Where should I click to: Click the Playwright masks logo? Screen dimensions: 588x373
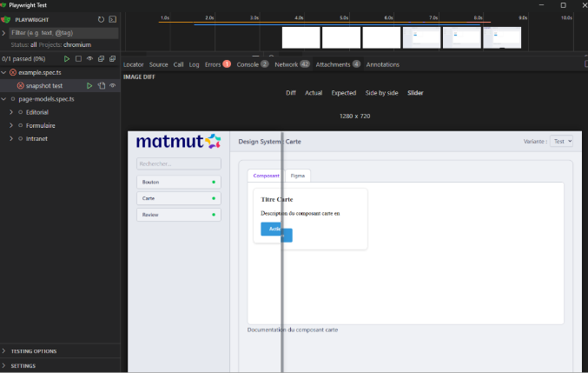coord(6,18)
